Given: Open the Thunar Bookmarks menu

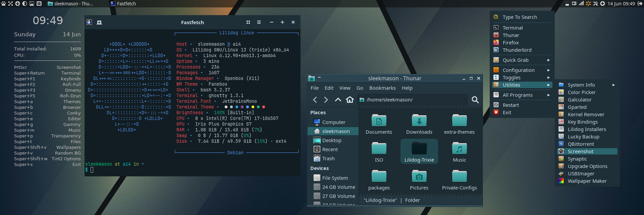Looking at the screenshot, I should coord(382,88).
